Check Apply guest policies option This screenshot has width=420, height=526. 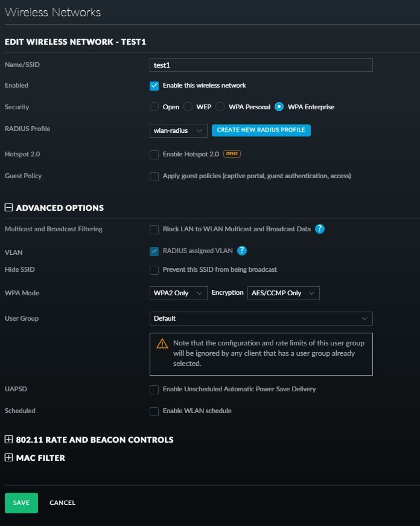pos(154,176)
